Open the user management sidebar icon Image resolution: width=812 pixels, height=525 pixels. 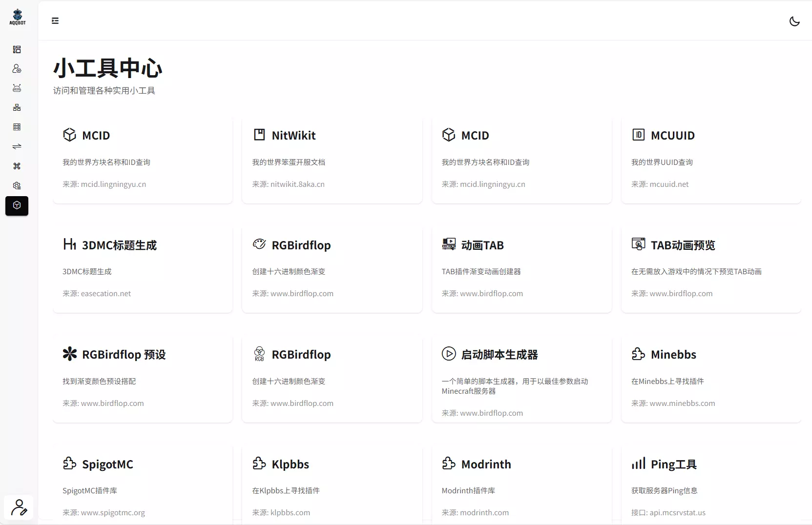coord(17,69)
